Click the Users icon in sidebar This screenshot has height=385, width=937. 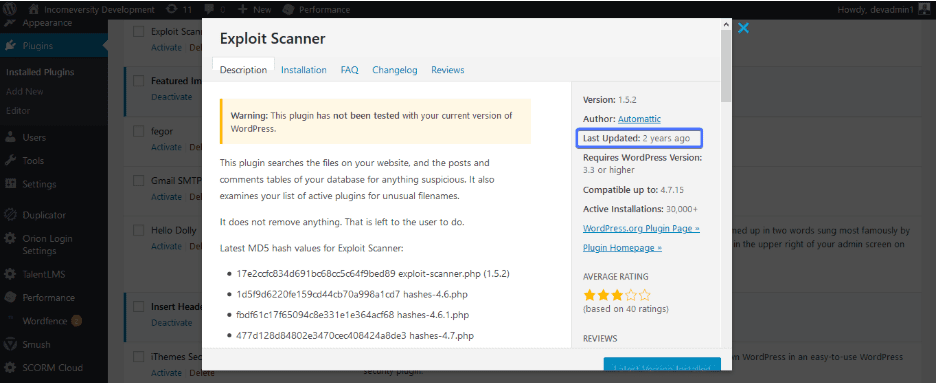(10, 138)
